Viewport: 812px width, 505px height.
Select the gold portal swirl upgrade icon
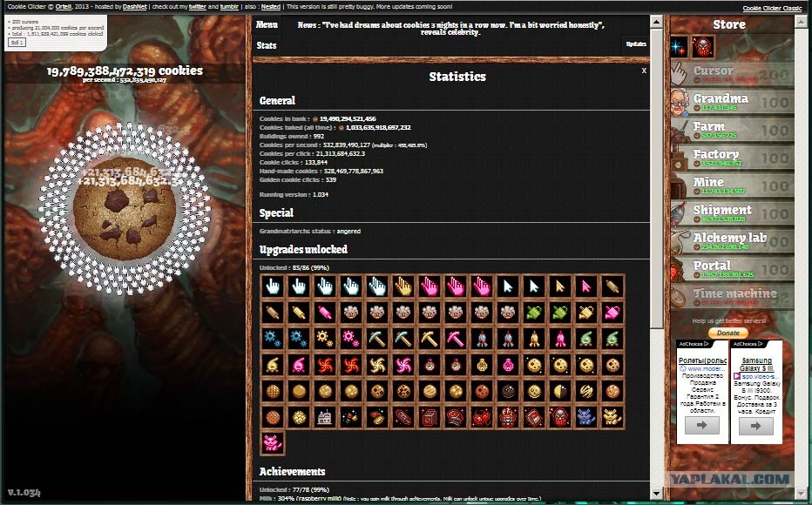point(377,365)
